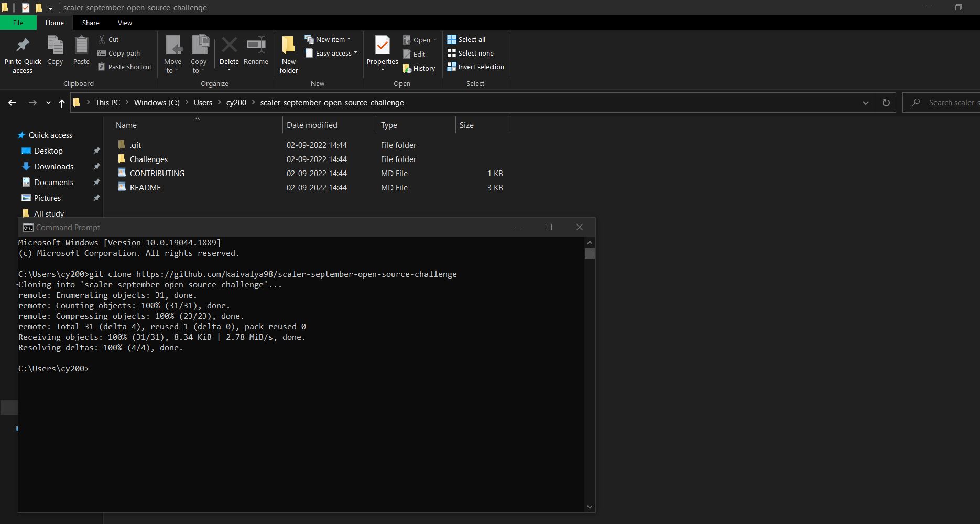This screenshot has height=524, width=980.
Task: Open the New item dropdown
Action: [x=328, y=39]
